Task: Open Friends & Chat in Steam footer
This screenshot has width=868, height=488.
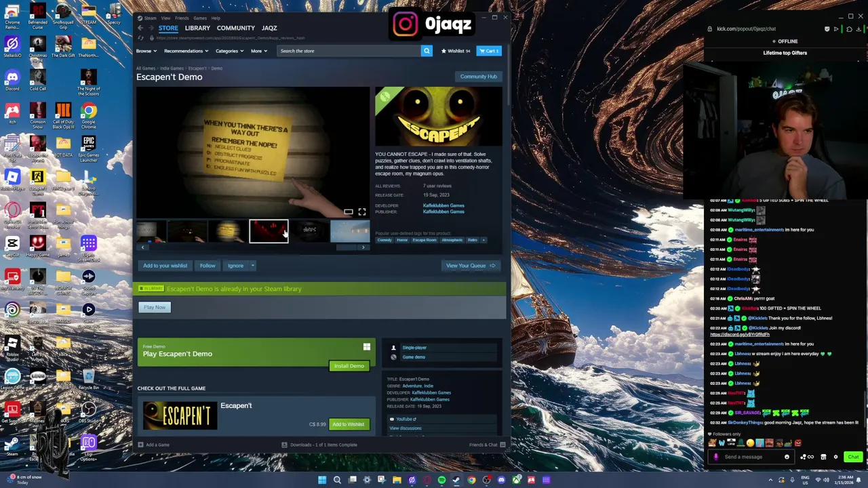Action: (487, 445)
